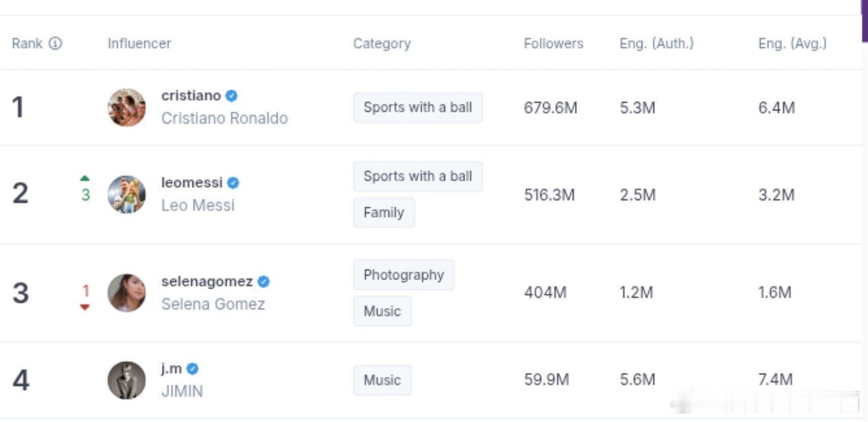Open Selena Gomez's avatar thumbnail

point(127,293)
